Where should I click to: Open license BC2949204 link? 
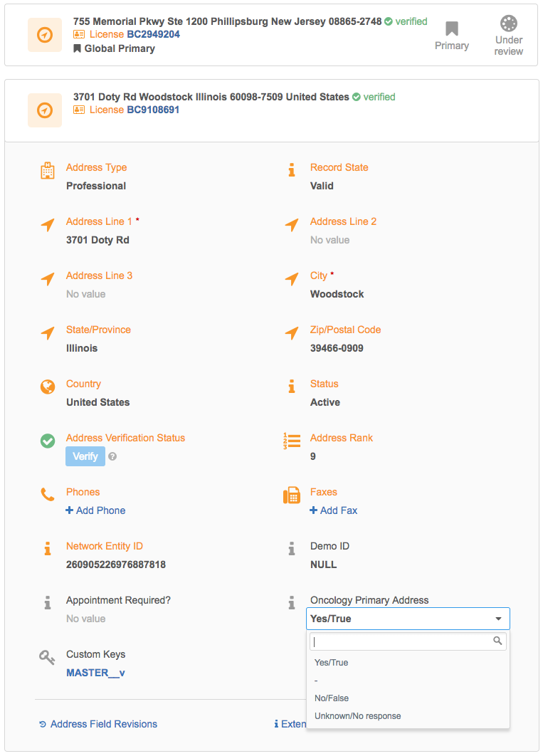153,34
